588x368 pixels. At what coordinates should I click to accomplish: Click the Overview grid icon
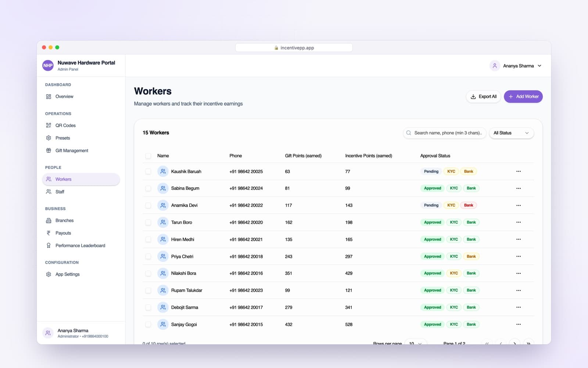(49, 96)
